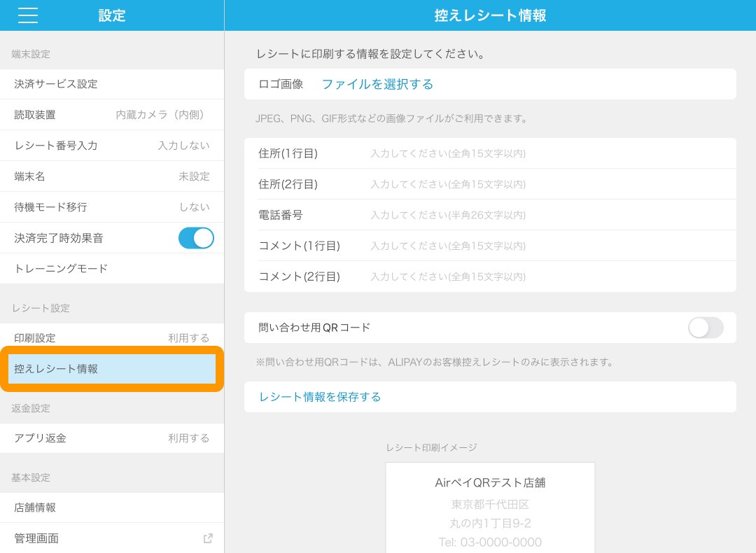Open アプリ返金 setting
Viewport: 756px width, 553px height.
112,438
